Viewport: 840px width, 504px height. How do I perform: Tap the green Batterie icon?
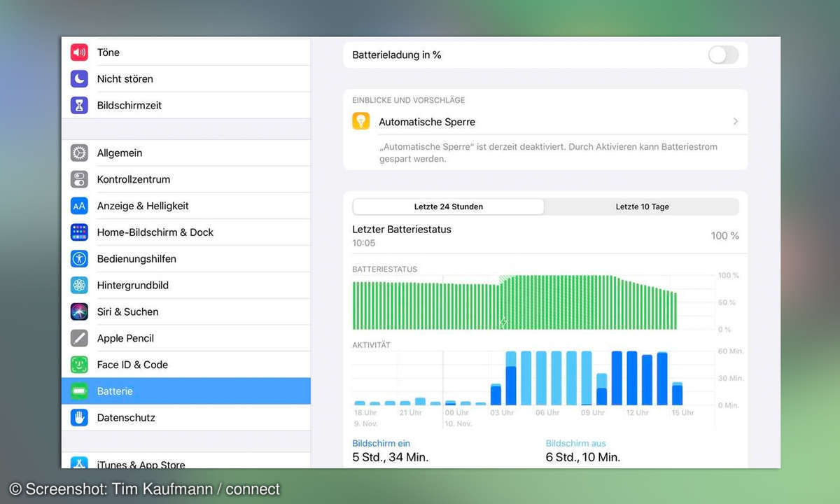pos(79,391)
